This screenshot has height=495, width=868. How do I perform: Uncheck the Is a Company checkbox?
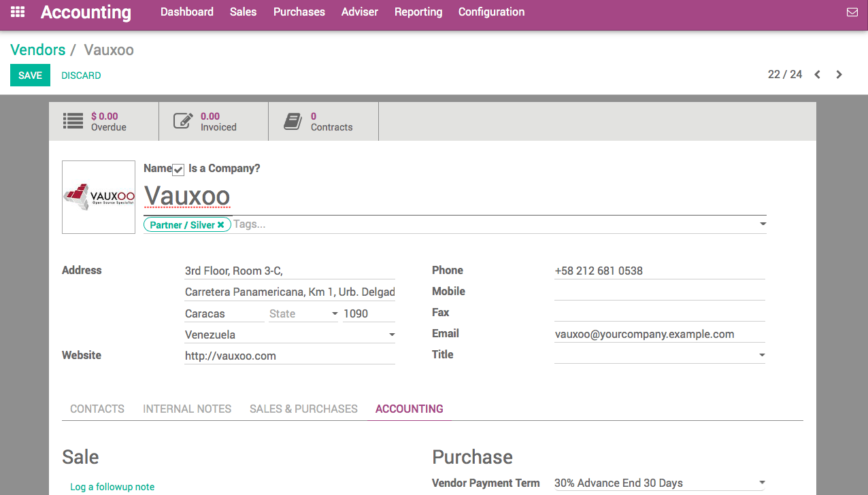click(178, 169)
